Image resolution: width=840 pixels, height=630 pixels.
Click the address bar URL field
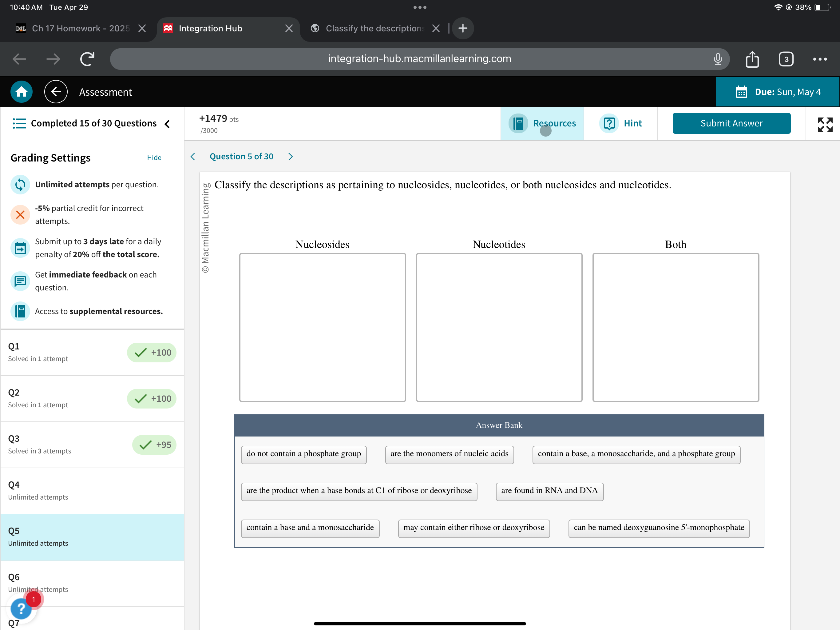tap(419, 59)
